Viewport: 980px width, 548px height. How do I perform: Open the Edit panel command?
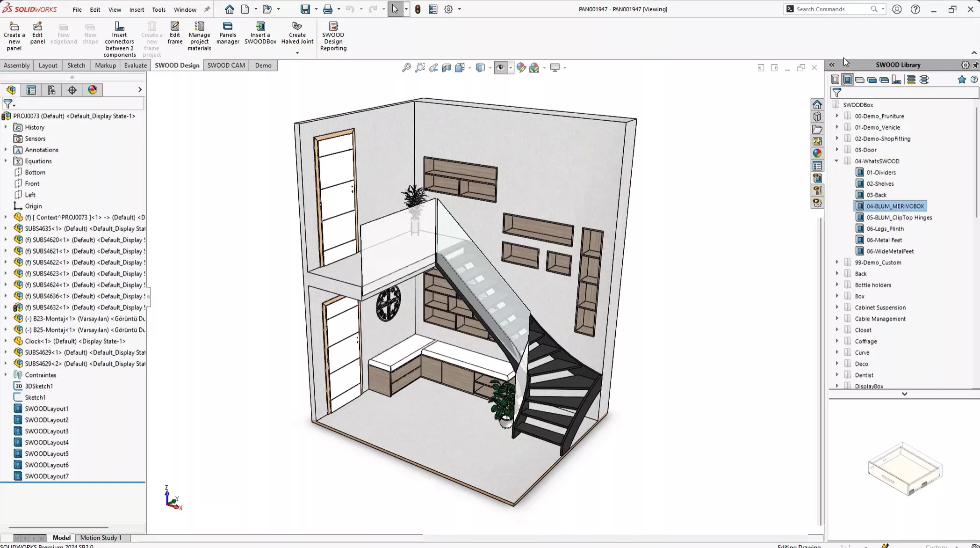point(37,33)
